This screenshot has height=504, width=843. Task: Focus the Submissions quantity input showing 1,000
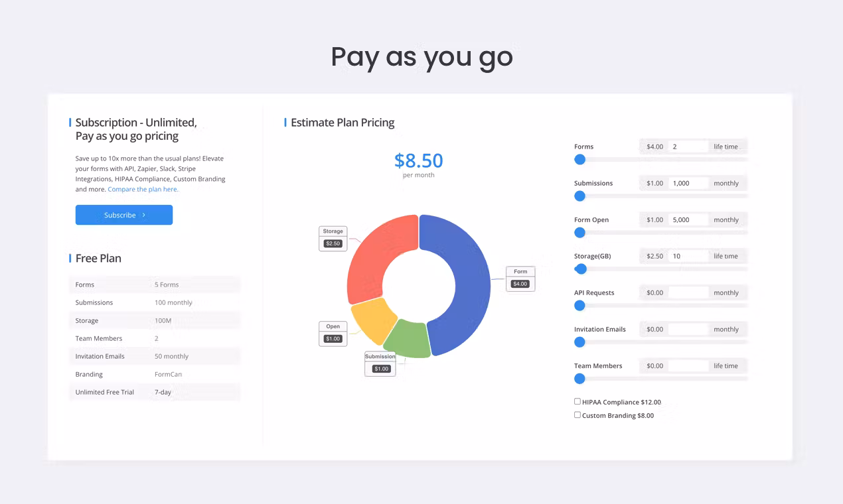(688, 183)
